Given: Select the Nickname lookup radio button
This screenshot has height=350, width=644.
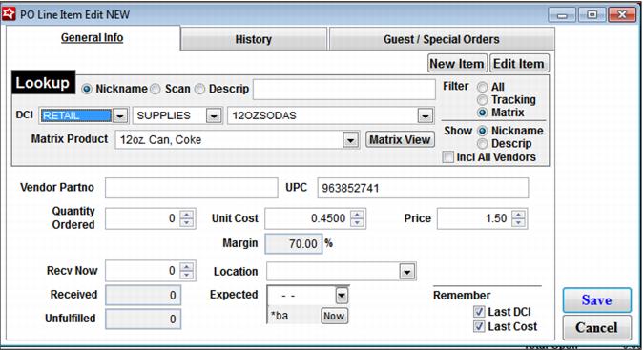Looking at the screenshot, I should click(x=86, y=89).
